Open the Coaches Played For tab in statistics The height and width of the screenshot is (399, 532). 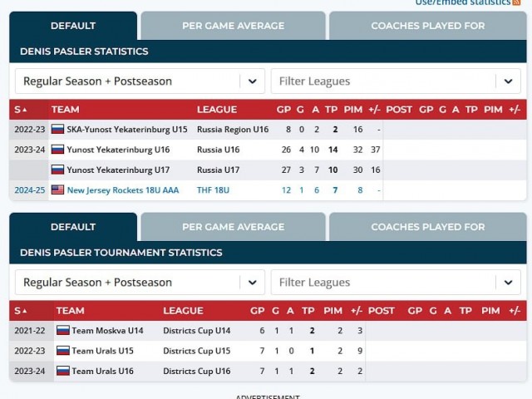point(427,26)
